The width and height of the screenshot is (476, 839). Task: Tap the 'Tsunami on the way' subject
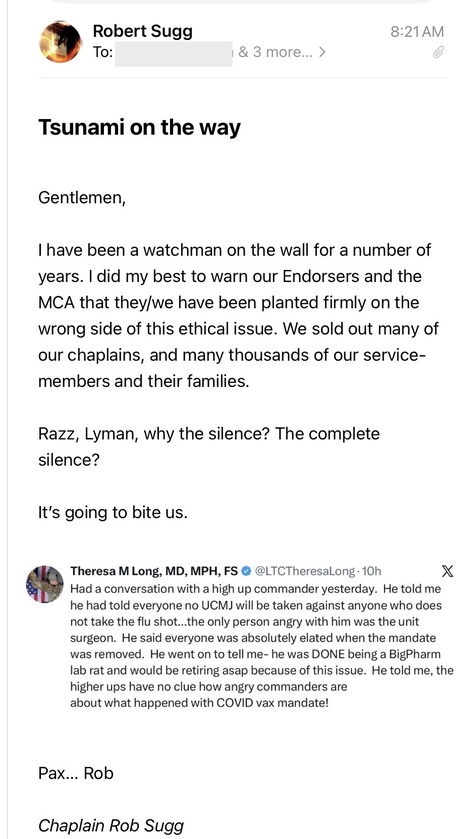[139, 128]
